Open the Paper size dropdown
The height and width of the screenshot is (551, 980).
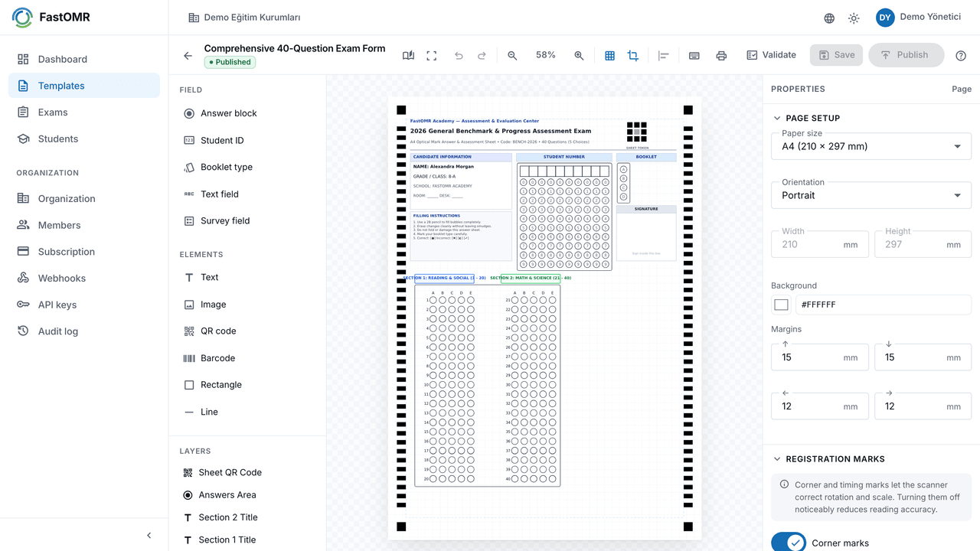click(871, 146)
